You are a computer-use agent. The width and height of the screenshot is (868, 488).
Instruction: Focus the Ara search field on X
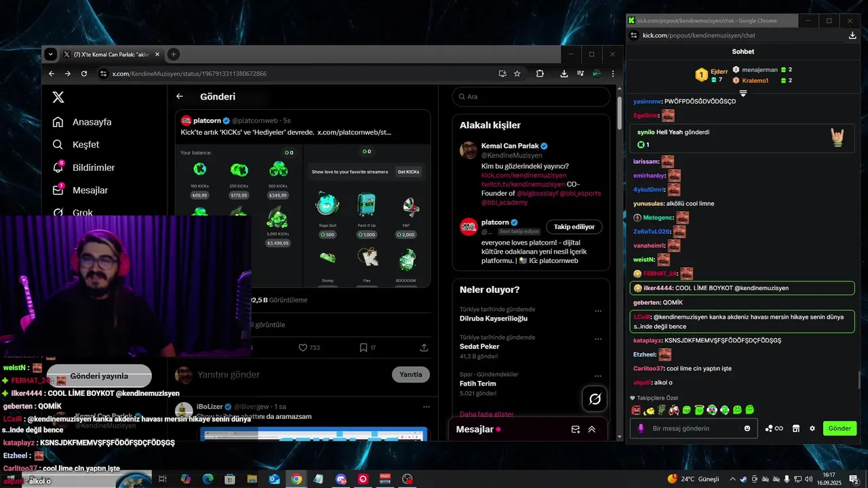tap(531, 97)
